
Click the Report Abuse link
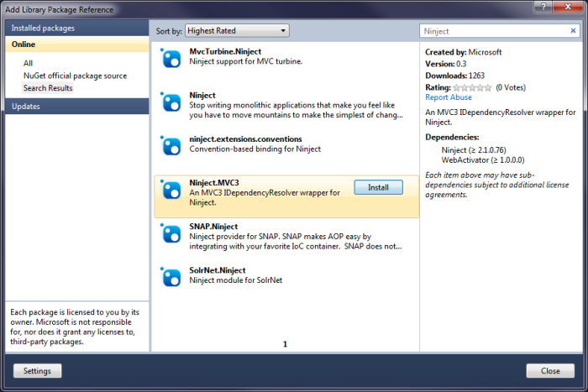(x=449, y=97)
